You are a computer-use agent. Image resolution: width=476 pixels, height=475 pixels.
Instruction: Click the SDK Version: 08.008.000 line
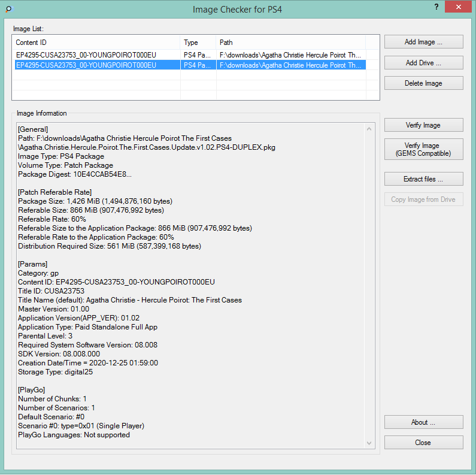59,354
